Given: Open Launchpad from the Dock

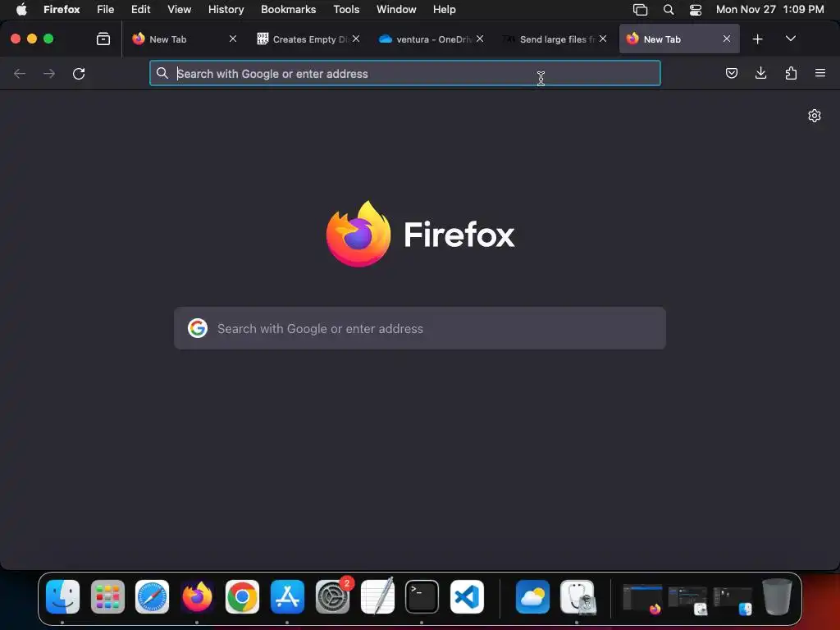Looking at the screenshot, I should 107,596.
